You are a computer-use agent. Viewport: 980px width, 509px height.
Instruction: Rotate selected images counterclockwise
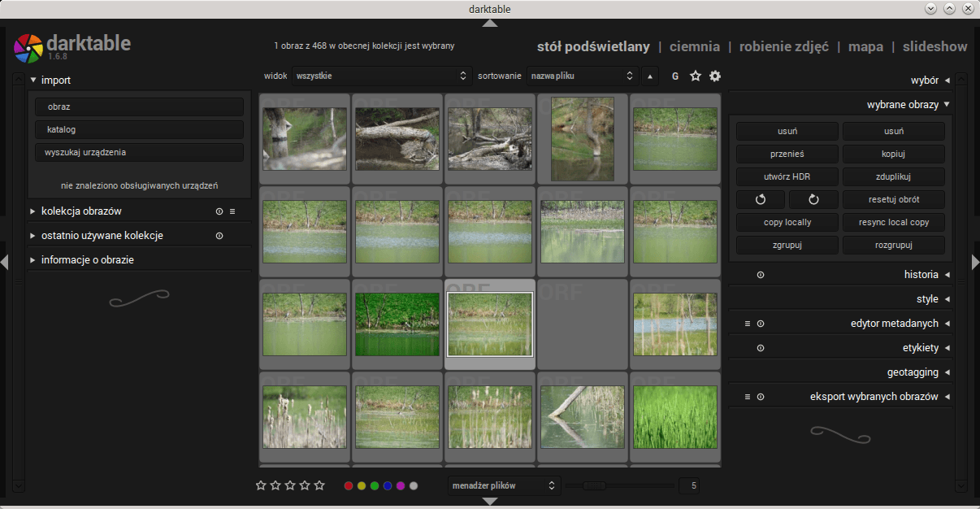tap(761, 199)
